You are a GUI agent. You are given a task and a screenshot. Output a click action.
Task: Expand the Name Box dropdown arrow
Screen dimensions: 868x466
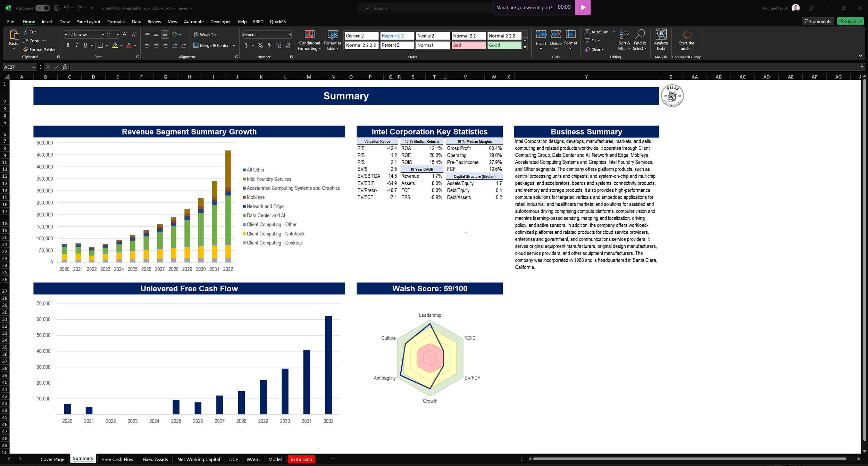point(33,67)
